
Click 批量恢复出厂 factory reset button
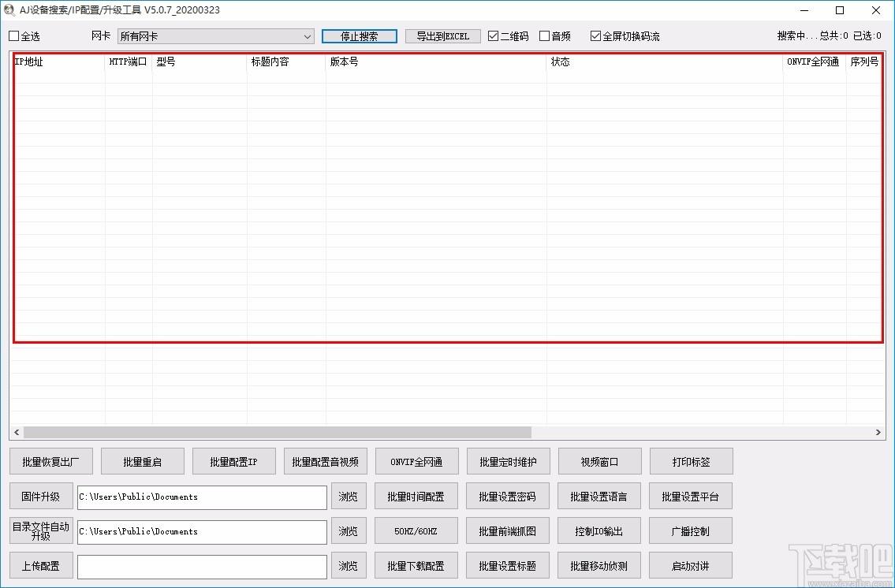(x=50, y=461)
